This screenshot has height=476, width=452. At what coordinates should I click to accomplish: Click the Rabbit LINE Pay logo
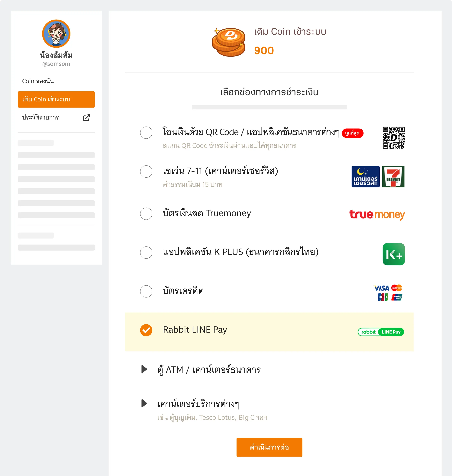click(381, 332)
